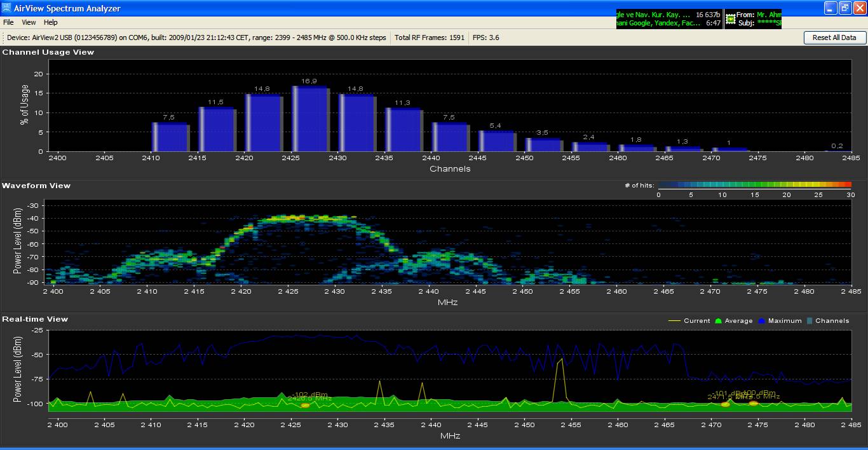Click the 7.5 usage bar near 2410

pyautogui.click(x=169, y=137)
